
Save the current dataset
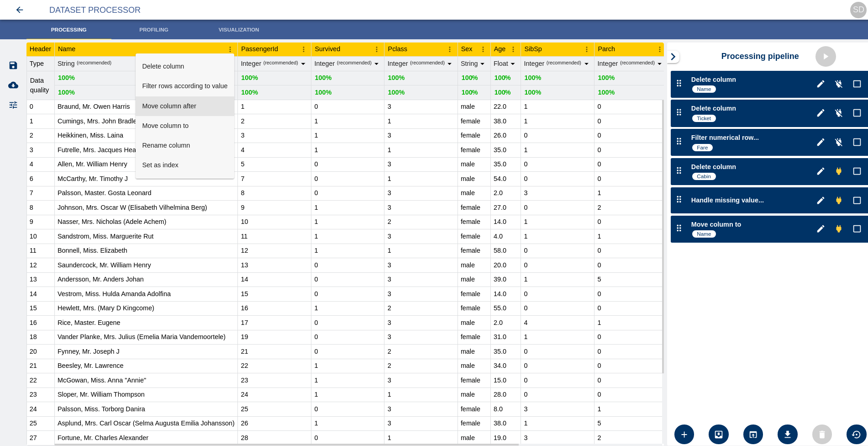(13, 65)
